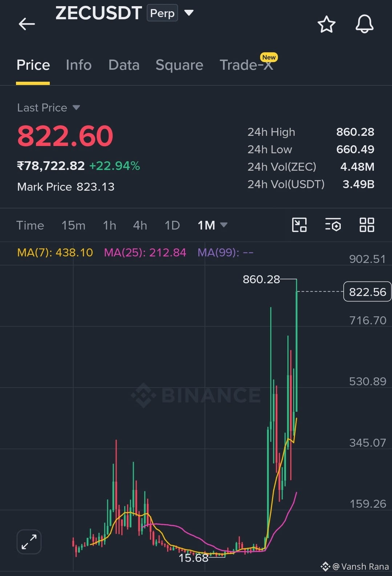
Task: Tap the back arrow icon
Action: 27,24
